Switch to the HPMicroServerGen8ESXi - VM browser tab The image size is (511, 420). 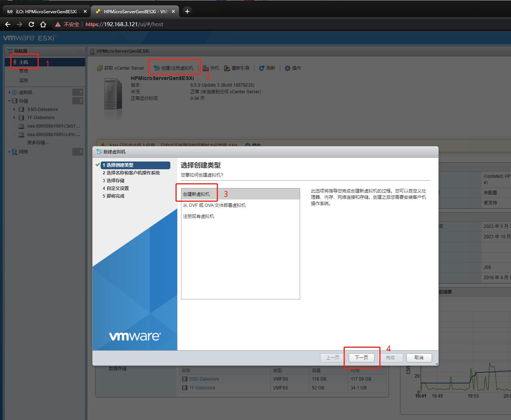point(135,11)
